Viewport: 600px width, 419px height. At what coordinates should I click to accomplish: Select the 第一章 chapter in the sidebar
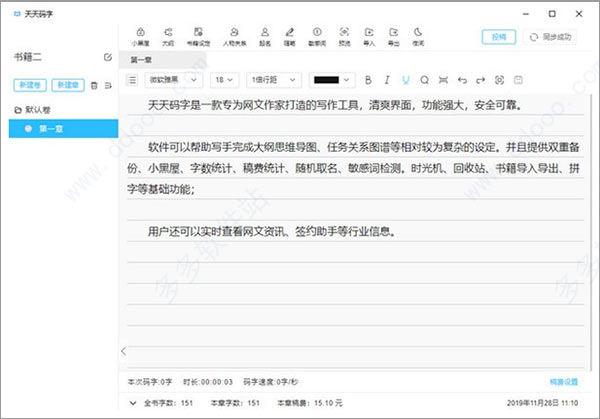pyautogui.click(x=64, y=129)
